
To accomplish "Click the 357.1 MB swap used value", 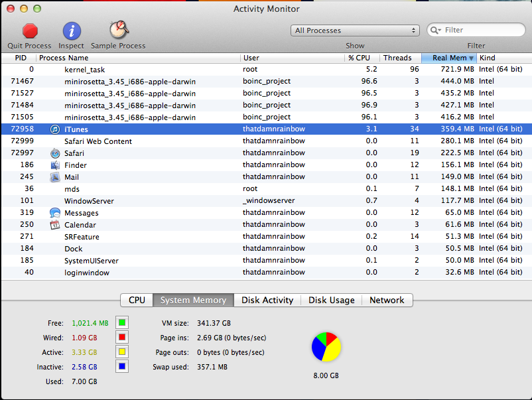I will click(x=212, y=367).
